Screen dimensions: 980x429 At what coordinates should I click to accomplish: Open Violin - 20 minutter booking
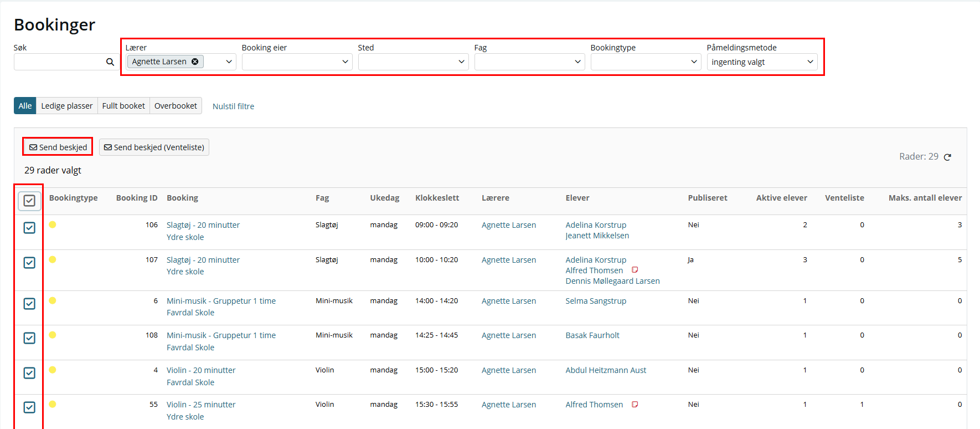coord(201,370)
